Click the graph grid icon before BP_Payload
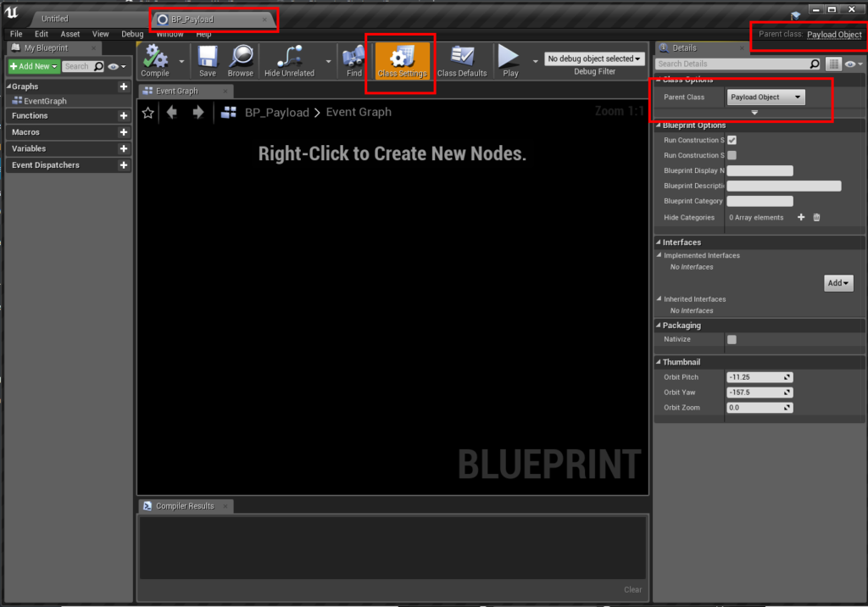This screenshot has height=607, width=868. pos(229,113)
